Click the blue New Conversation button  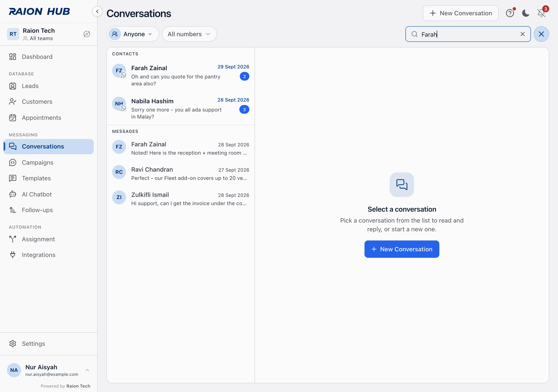[402, 249]
